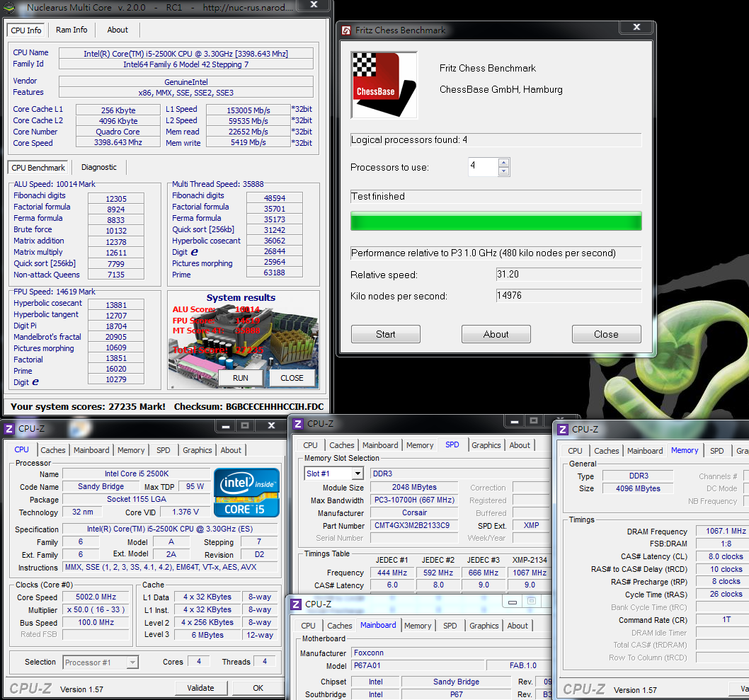
Task: Open Memory tab in left CPU-Z window
Action: point(131,449)
